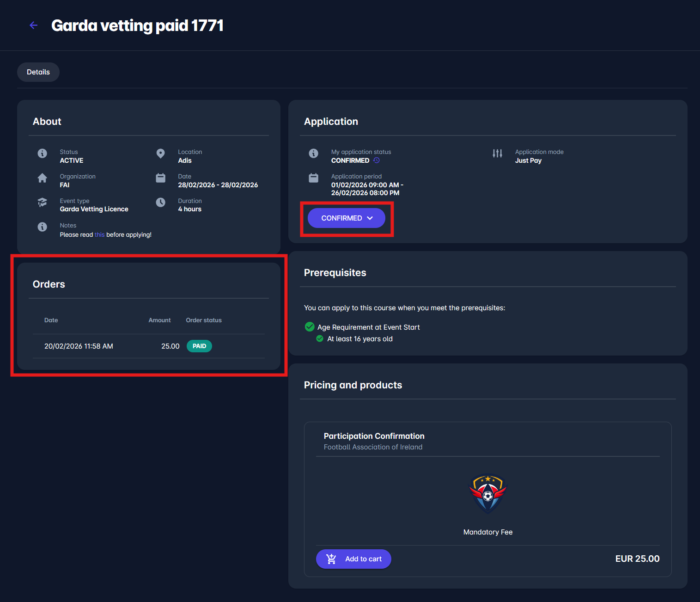
Task: Click the Football Association product logo
Action: [x=488, y=494]
